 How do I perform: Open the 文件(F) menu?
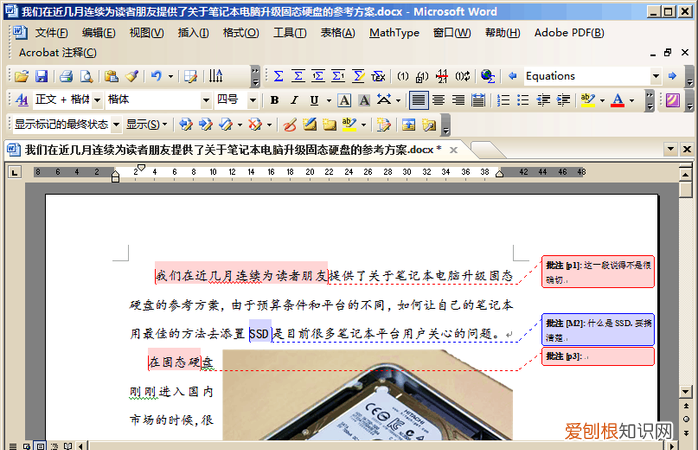point(51,32)
